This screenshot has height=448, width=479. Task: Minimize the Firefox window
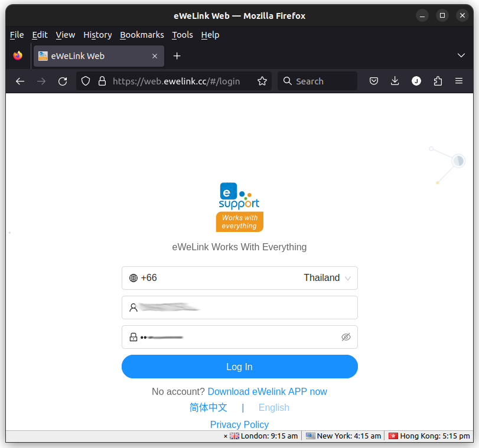pos(422,15)
